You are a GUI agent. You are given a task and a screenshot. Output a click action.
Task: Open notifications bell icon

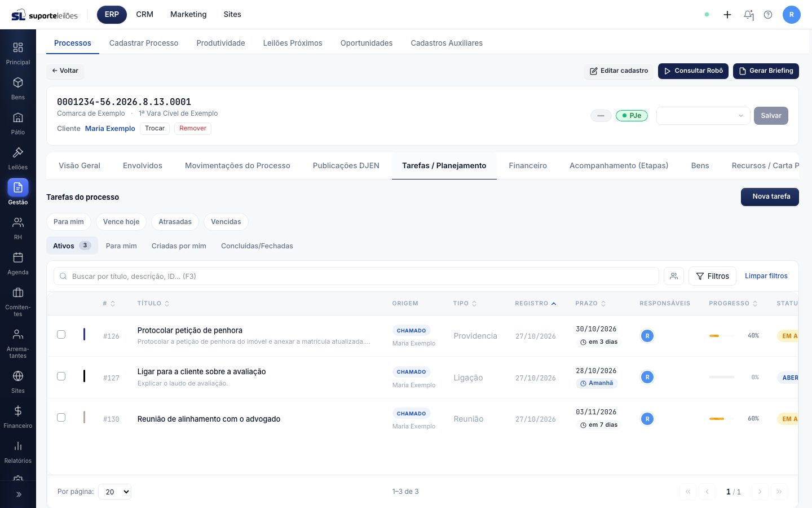point(749,15)
